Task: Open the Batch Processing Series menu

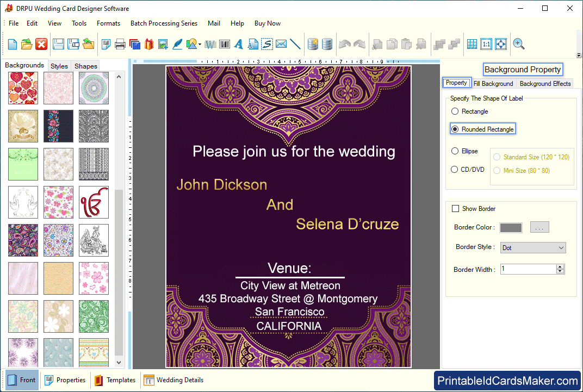Action: (x=164, y=23)
